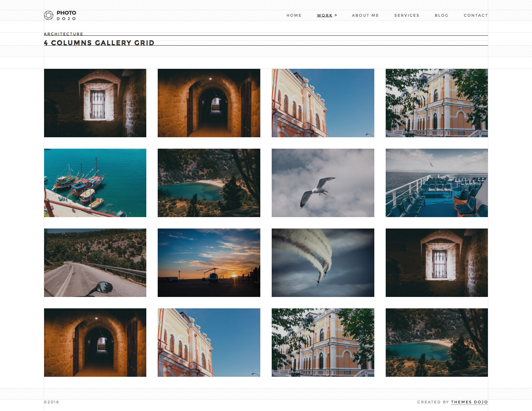
Task: Open the winding road with mirror photo
Action: [95, 263]
